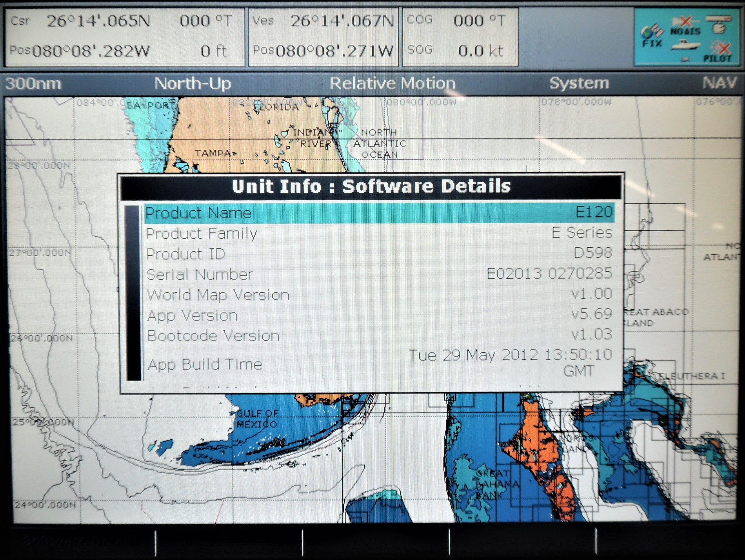Image resolution: width=745 pixels, height=560 pixels.
Task: Click the cursor latitude 26°14'.065N
Action: pyautogui.click(x=98, y=21)
